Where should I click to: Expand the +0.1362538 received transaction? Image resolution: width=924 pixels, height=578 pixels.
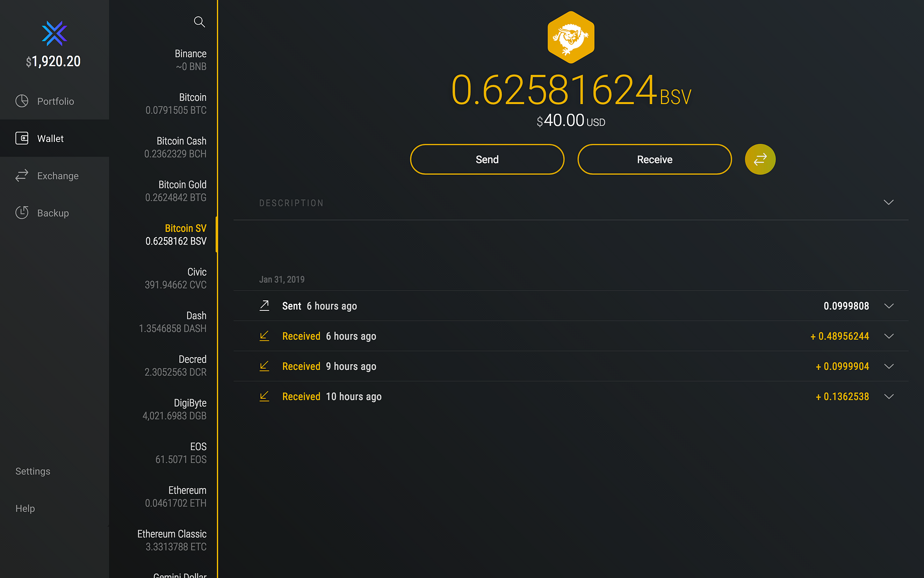point(889,396)
